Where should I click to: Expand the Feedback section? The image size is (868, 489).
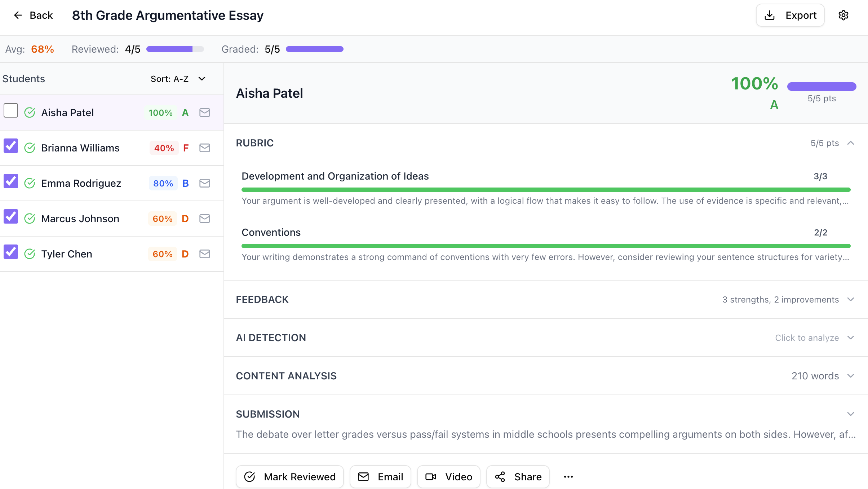[x=546, y=299]
